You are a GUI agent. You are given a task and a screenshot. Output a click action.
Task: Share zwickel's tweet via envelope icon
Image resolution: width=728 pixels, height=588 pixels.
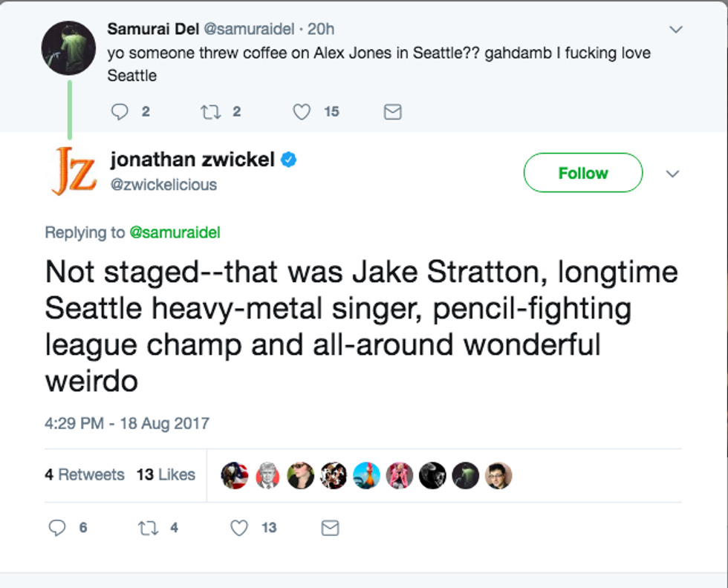click(x=330, y=528)
